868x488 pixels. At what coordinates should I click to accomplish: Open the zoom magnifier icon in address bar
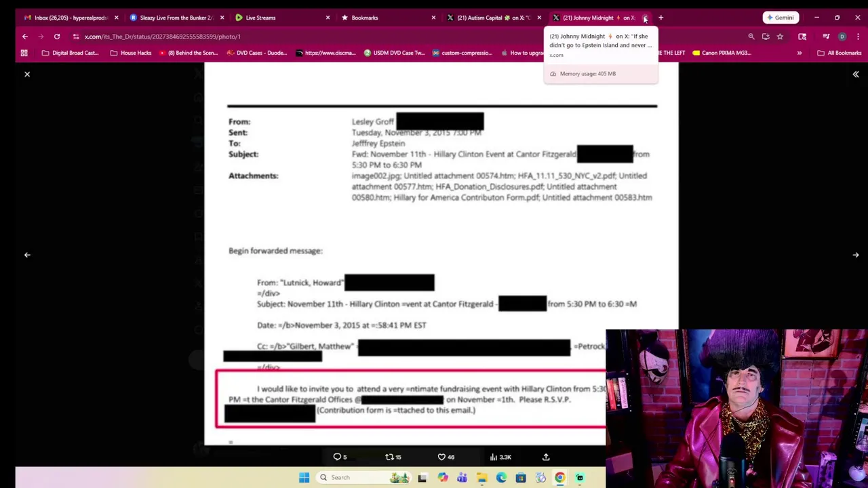751,37
